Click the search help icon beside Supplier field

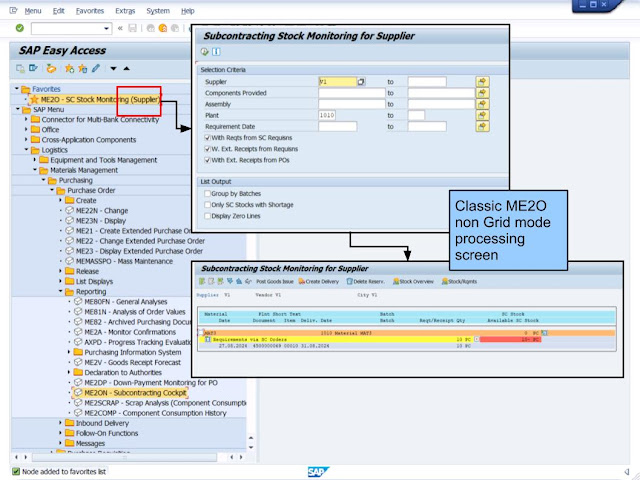click(361, 82)
